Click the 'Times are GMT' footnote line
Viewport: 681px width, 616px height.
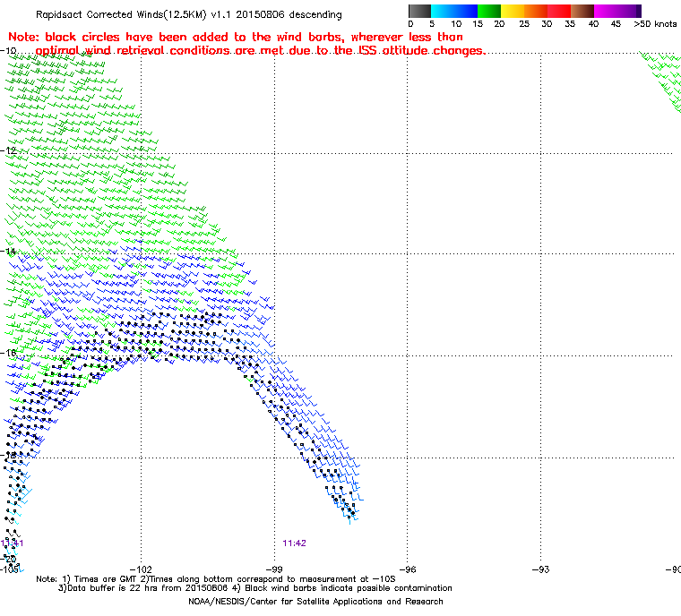[216, 579]
